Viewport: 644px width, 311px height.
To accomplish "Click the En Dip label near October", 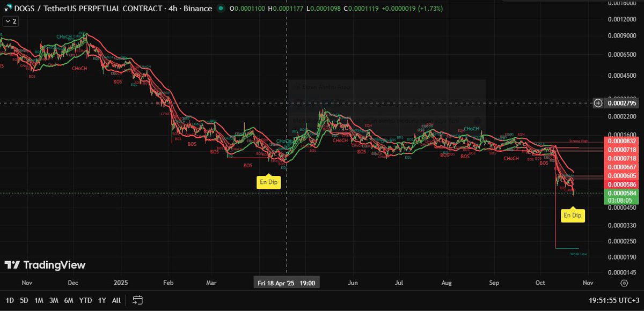I will 573,215.
